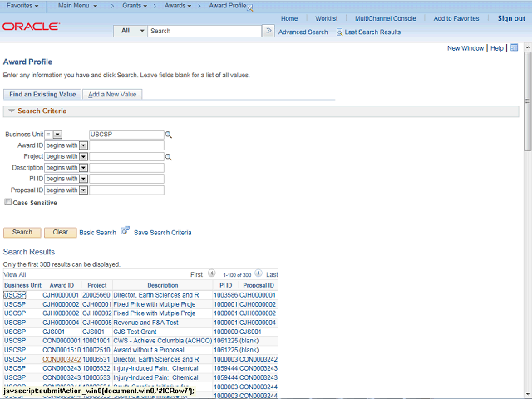Open the Project lookup magnifier

point(168,157)
